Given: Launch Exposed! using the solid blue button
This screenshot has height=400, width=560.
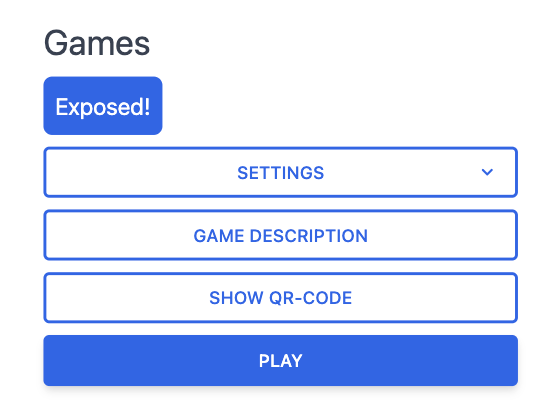Looking at the screenshot, I should coord(280,360).
